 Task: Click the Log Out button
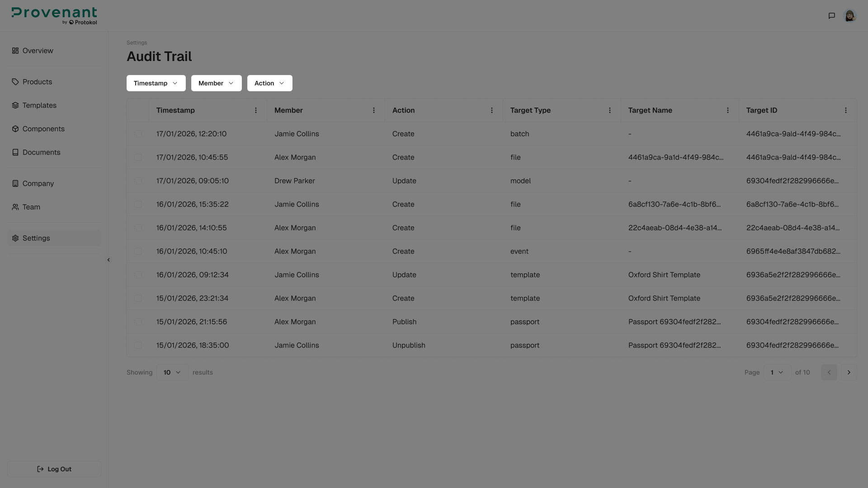(54, 469)
